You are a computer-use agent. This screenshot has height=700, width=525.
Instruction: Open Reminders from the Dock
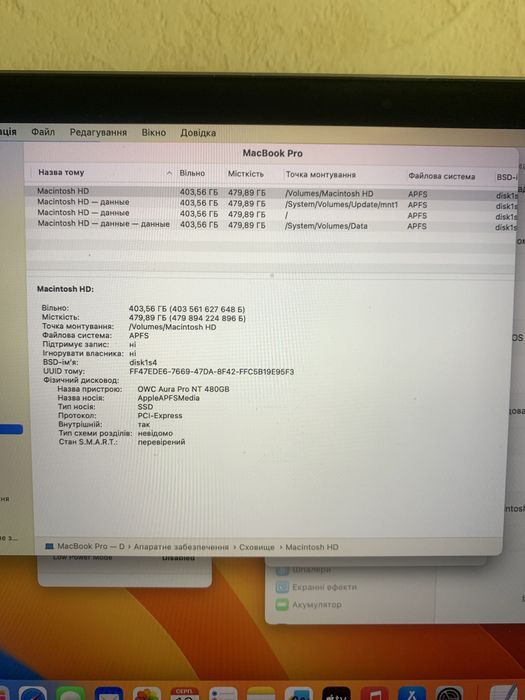(223, 694)
